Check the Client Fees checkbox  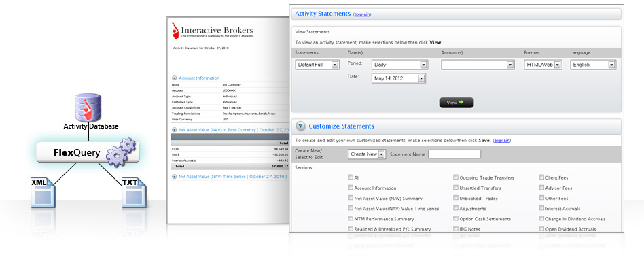(541, 177)
